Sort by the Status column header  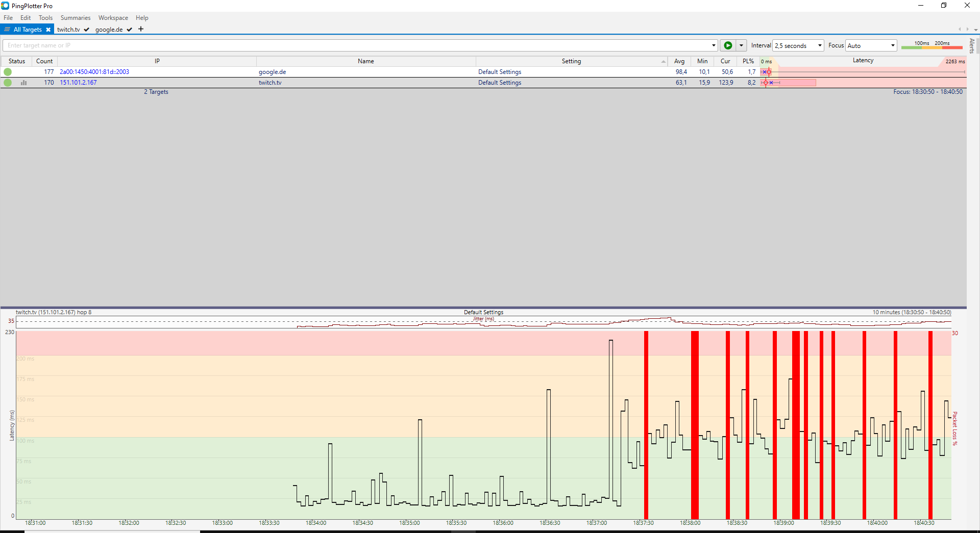point(17,61)
